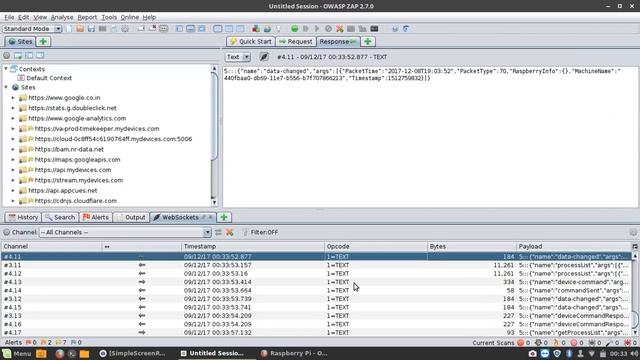Click the volume speaker tray icon
This screenshot has height=360, width=640.
click(634, 353)
